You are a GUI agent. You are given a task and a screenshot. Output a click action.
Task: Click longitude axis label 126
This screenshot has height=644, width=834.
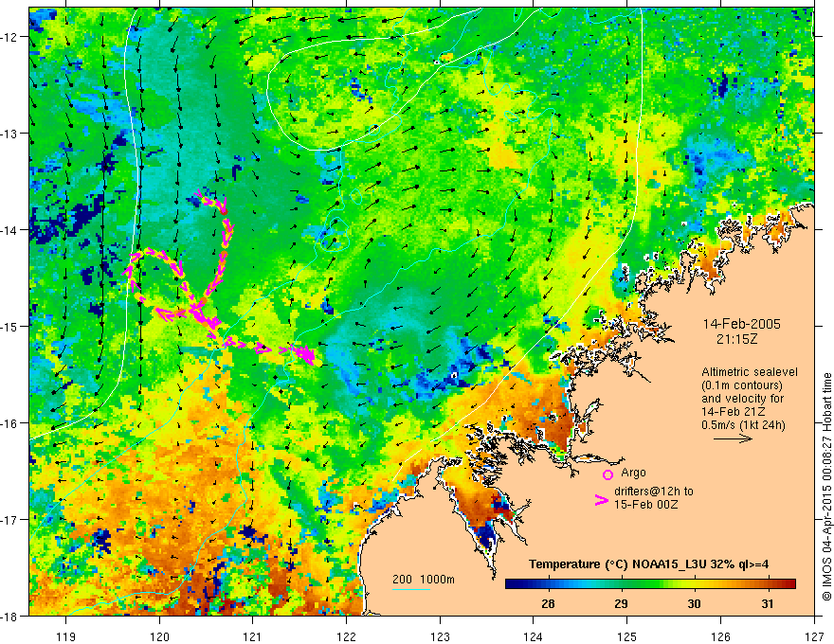pos(720,636)
